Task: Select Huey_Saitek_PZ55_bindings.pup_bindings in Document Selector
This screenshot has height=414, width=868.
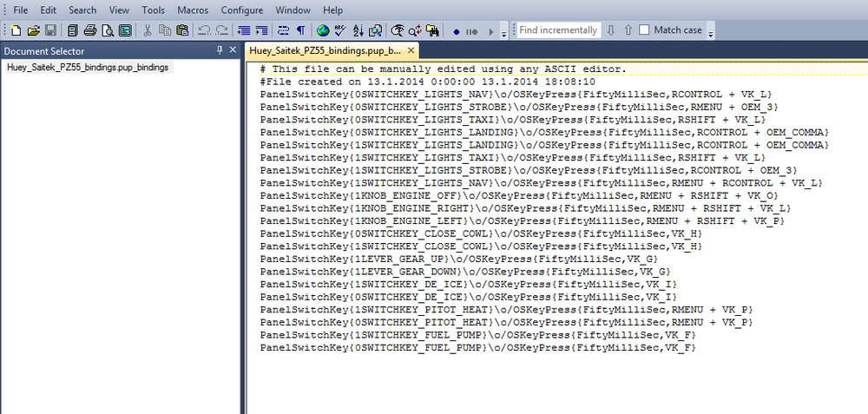Action: point(88,68)
